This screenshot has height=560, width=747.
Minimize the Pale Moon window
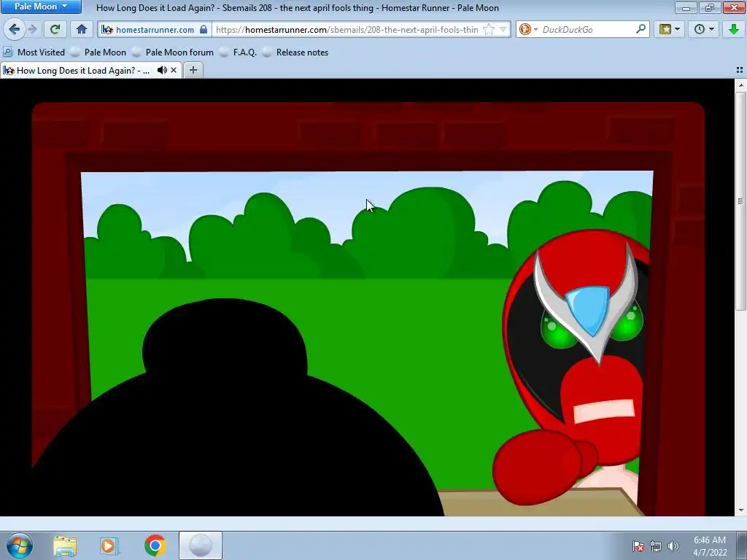pyautogui.click(x=686, y=7)
